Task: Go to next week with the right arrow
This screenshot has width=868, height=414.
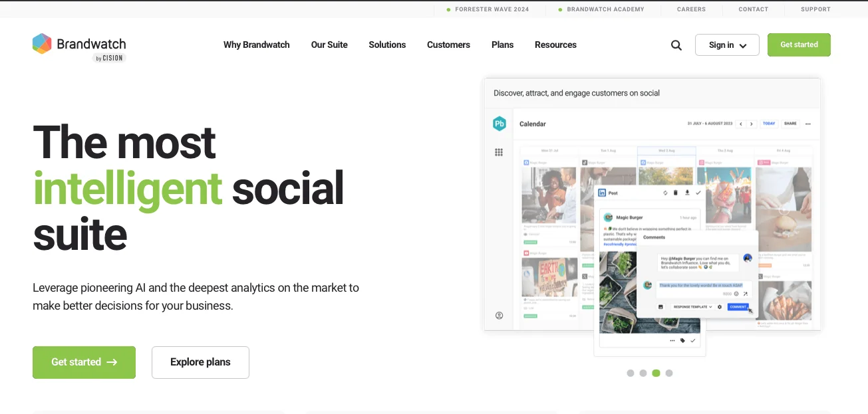Action: tap(752, 124)
